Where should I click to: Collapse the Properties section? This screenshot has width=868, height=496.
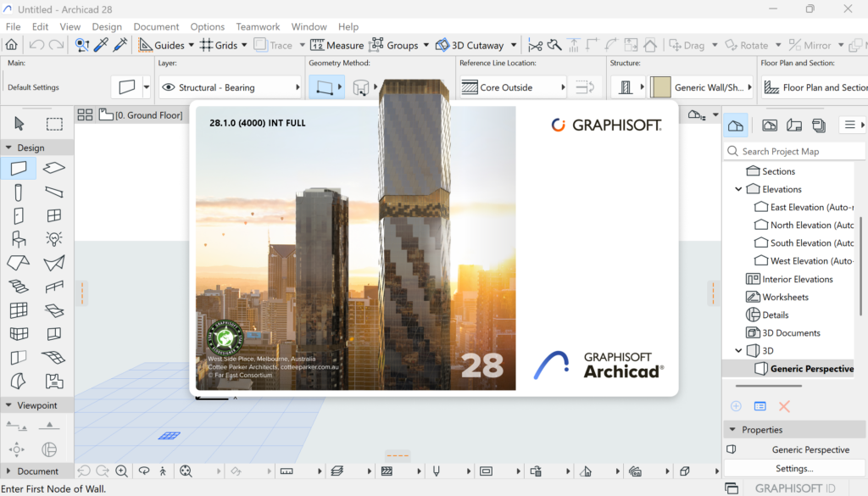click(x=732, y=430)
